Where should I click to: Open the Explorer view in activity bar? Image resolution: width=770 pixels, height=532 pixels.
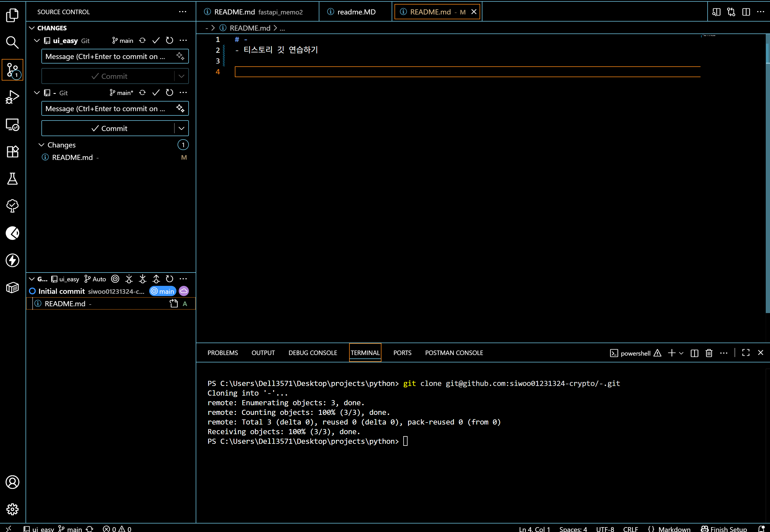click(x=12, y=15)
